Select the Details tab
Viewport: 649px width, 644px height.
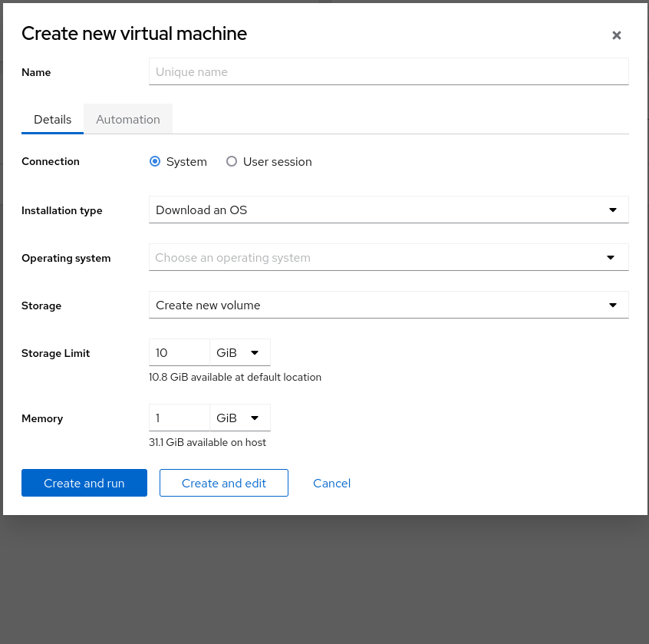tap(53, 120)
